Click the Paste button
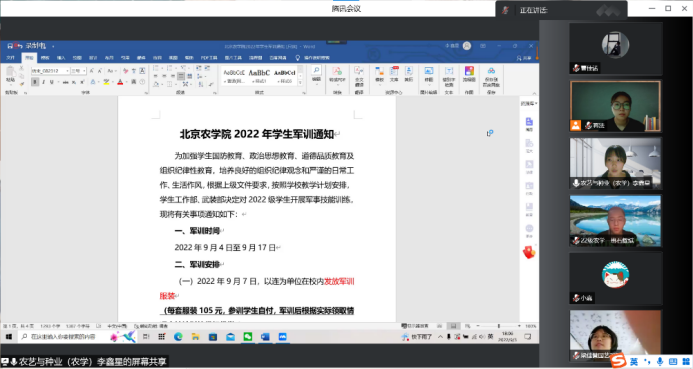 10,75
